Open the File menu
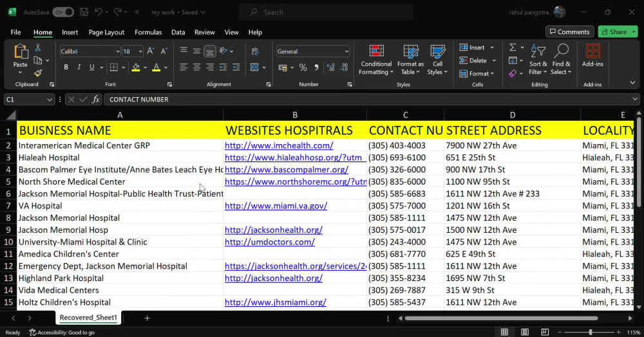 [15, 32]
